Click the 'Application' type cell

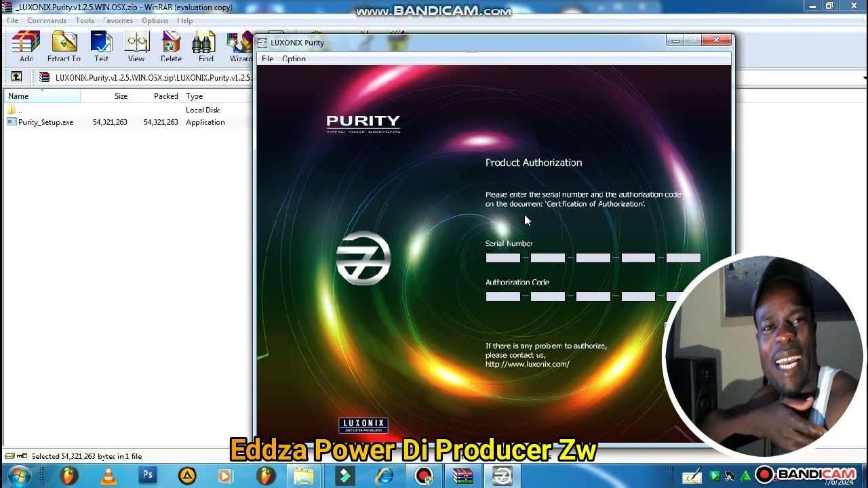click(x=205, y=122)
